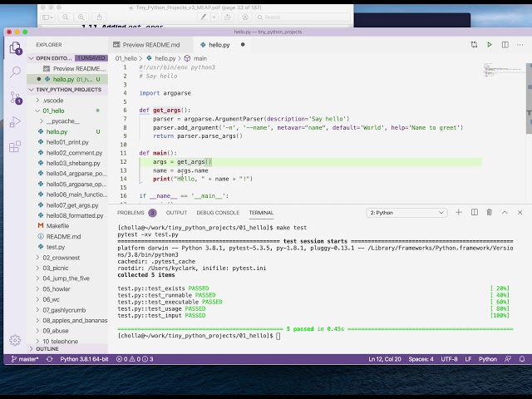
Task: Open hello07_get_args.py file
Action: 72,205
